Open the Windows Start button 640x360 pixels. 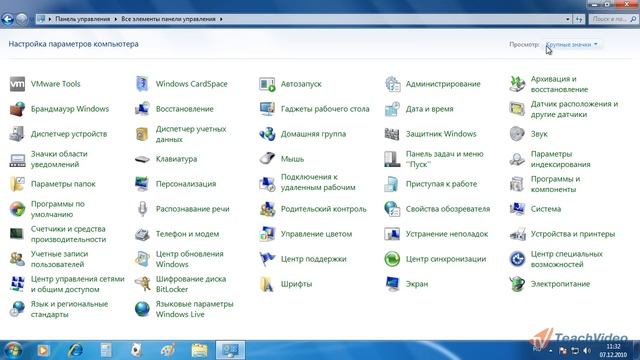click(x=13, y=350)
